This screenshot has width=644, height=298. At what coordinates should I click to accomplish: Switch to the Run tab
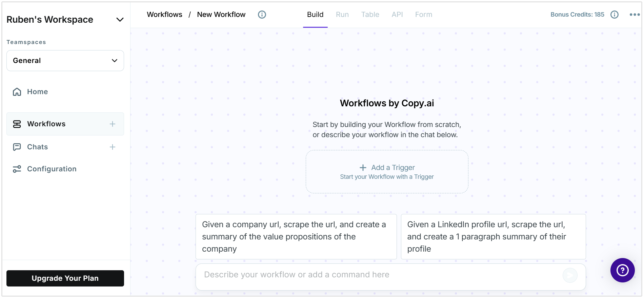point(342,15)
